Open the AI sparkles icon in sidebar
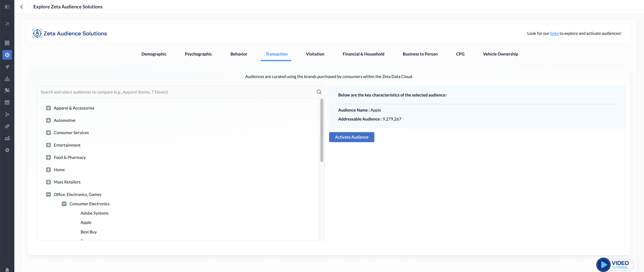The width and height of the screenshot is (644, 272). pos(7,24)
